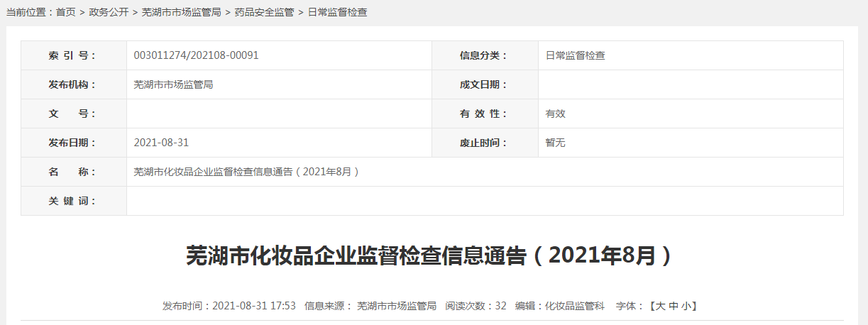
Task: Click the 日常监督检查 value in 信息分类 row
Action: pos(575,55)
